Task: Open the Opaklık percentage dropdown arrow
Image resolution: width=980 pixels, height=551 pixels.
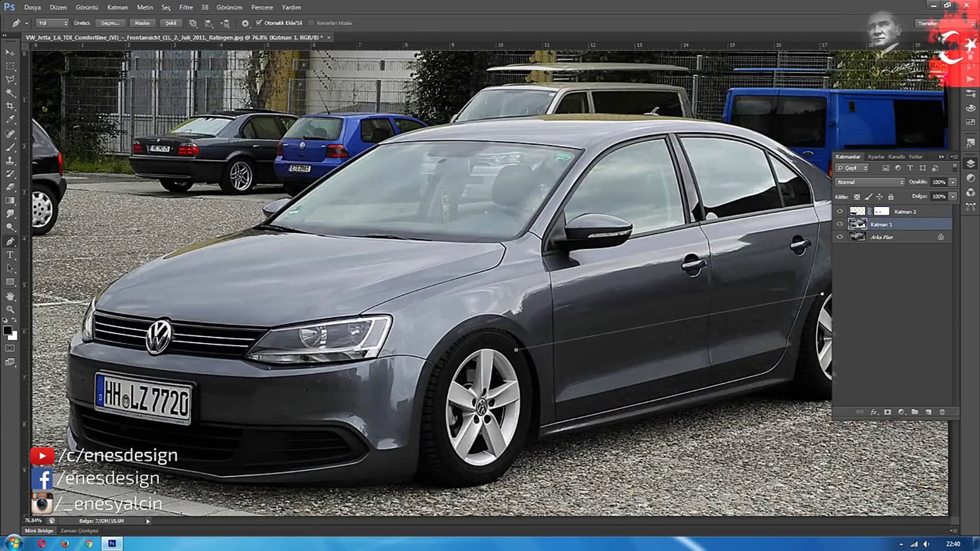Action: coord(952,182)
